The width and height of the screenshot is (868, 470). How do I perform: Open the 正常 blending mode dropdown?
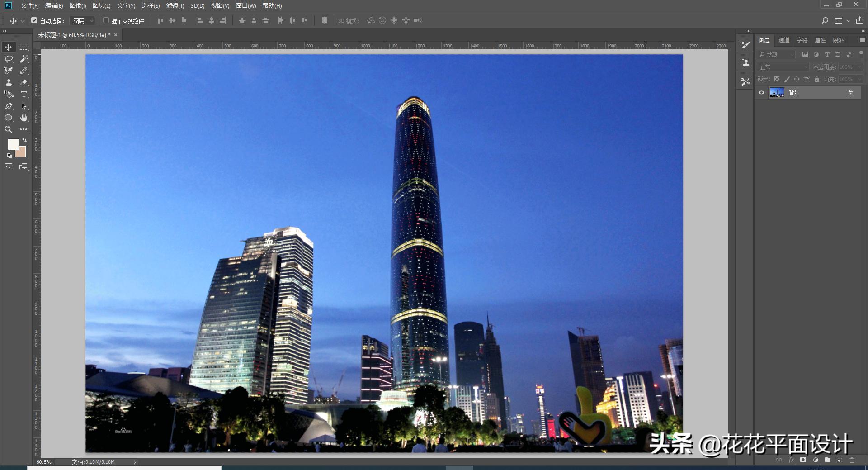point(782,66)
